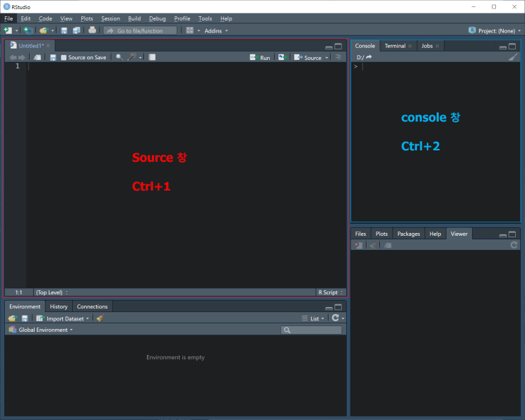Click the Save All documents icon
This screenshot has height=420, width=525.
point(76,30)
